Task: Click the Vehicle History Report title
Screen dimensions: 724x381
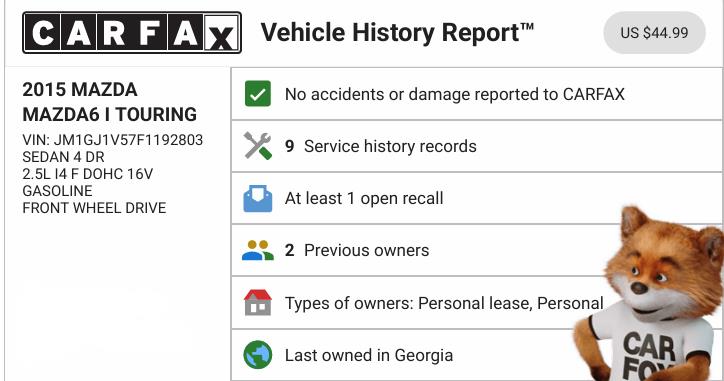Action: [x=397, y=33]
